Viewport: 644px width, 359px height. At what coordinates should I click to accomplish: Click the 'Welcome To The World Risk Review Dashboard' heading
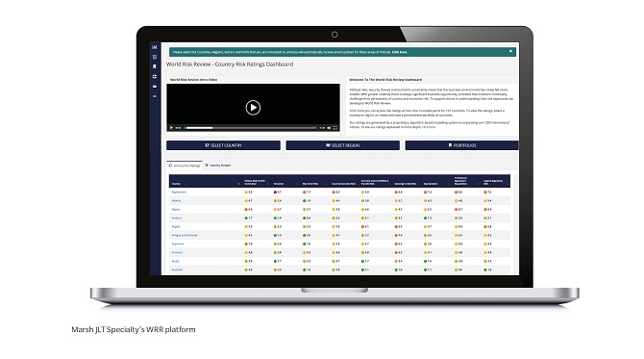tap(385, 79)
